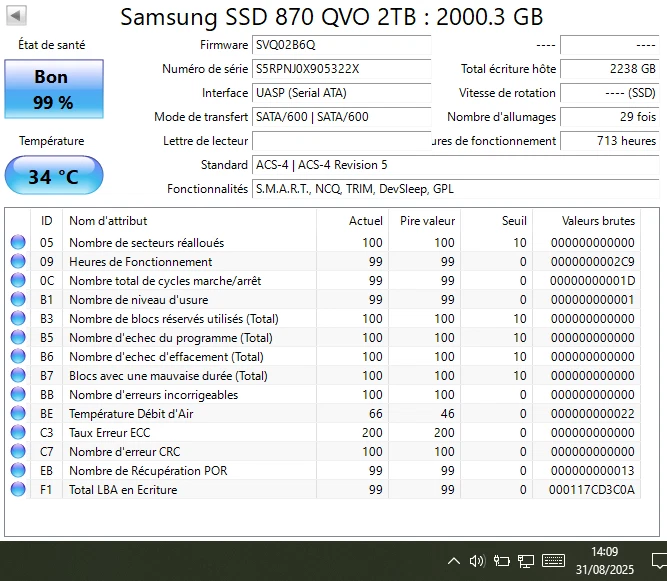The width and height of the screenshot is (667, 581).
Task: Click the status circle for Heures de Fonctionnement
Action: (x=18, y=261)
